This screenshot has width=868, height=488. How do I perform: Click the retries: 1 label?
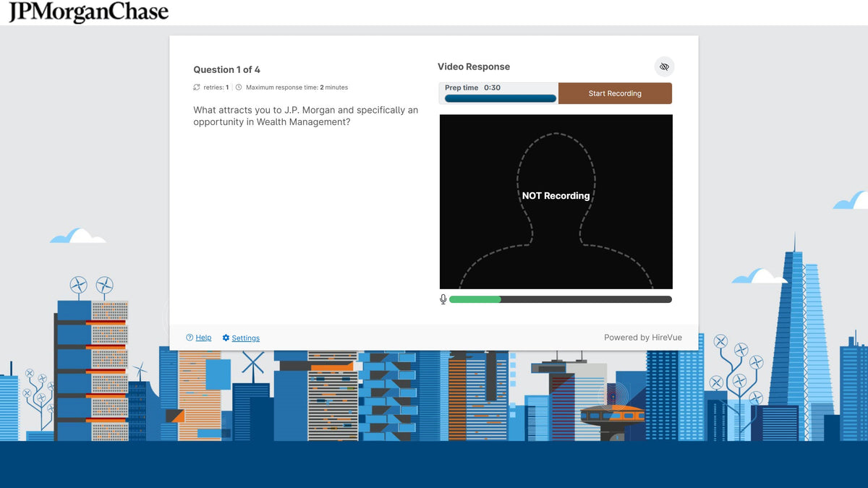point(216,87)
